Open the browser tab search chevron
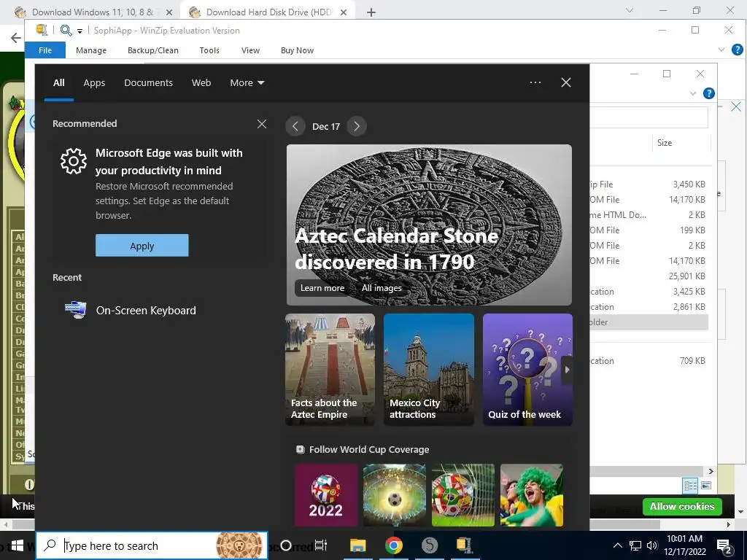 pyautogui.click(x=630, y=10)
